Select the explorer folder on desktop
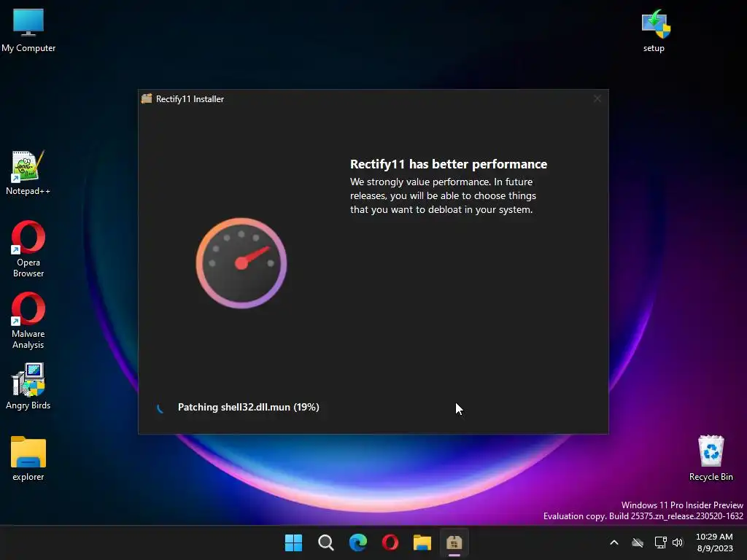This screenshot has height=560, width=747. click(x=28, y=458)
